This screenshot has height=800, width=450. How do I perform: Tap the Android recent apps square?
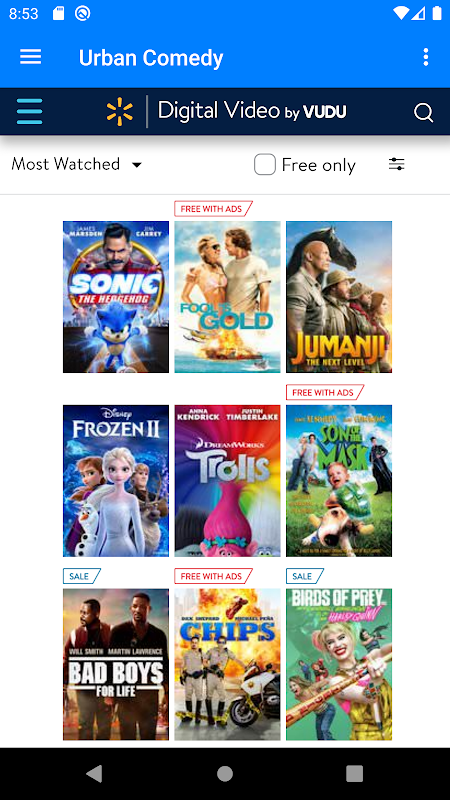pyautogui.click(x=354, y=773)
